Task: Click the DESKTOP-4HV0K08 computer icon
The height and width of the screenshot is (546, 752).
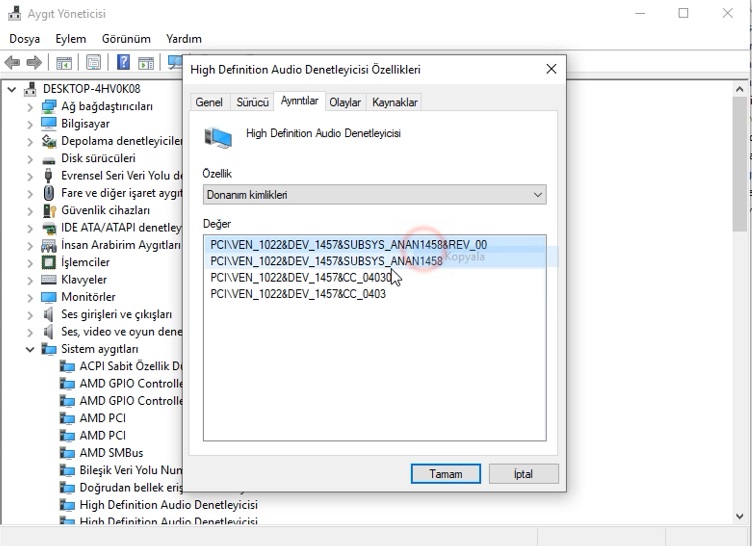Action: [30, 89]
